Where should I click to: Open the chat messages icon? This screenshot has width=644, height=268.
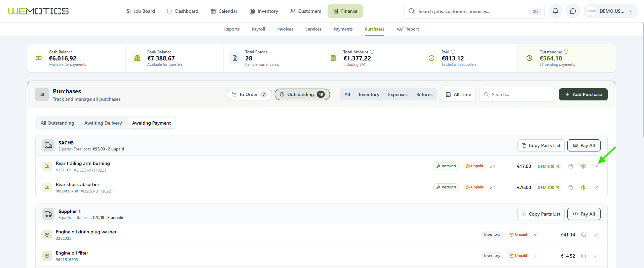pyautogui.click(x=573, y=11)
